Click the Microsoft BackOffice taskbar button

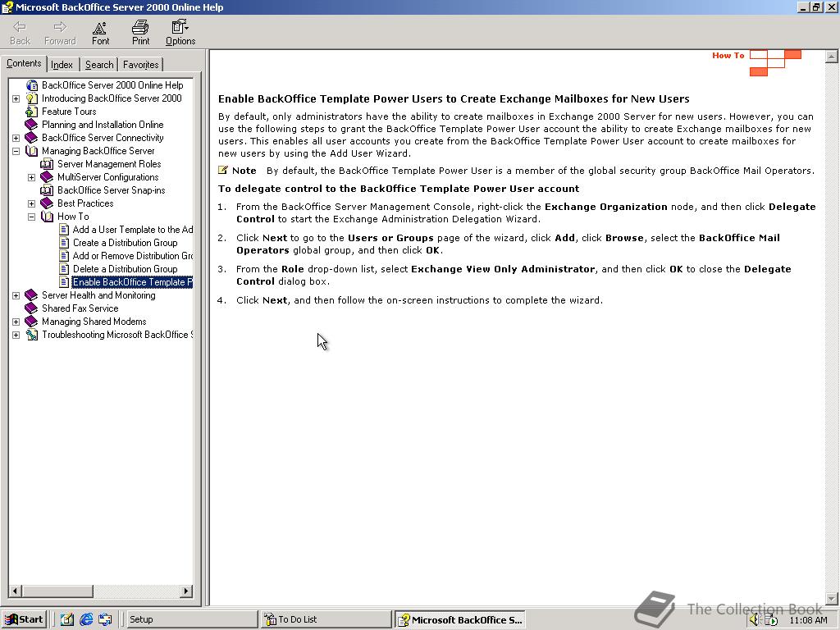[459, 619]
